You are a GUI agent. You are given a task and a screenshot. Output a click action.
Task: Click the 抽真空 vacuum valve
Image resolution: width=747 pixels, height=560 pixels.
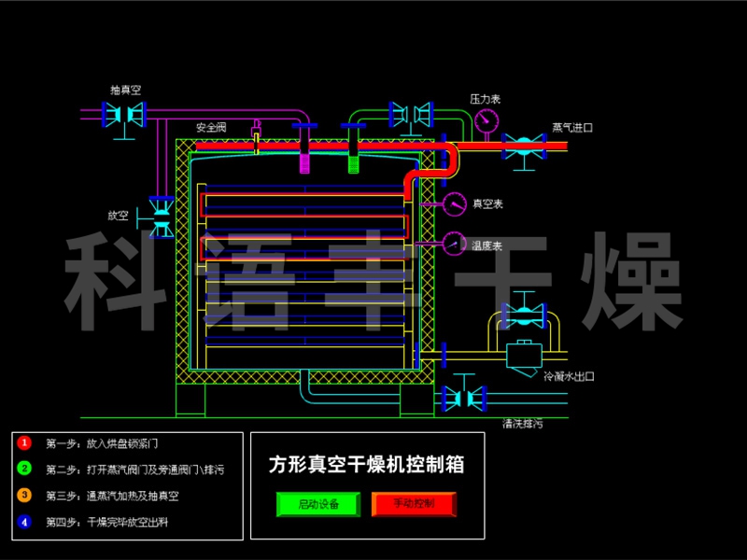click(x=124, y=115)
